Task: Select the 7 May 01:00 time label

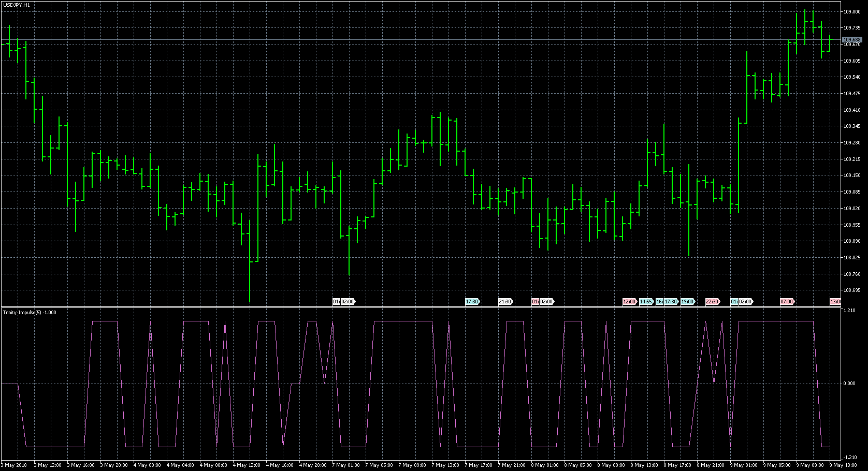Action: [347, 465]
